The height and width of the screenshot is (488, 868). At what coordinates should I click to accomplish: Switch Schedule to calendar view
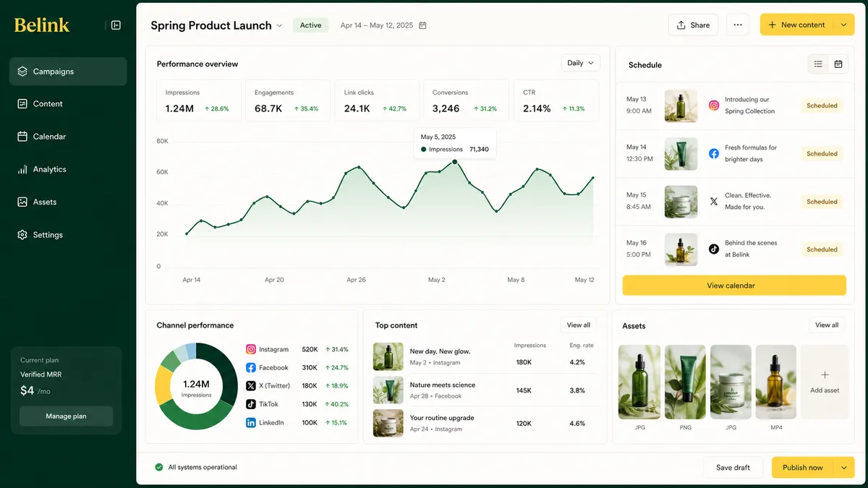coord(838,64)
